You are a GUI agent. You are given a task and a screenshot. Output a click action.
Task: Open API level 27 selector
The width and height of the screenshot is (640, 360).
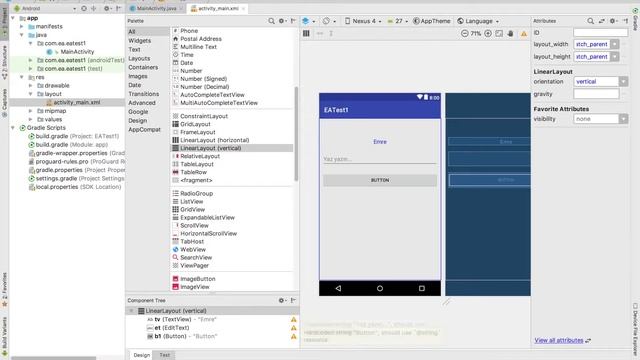[x=397, y=21]
